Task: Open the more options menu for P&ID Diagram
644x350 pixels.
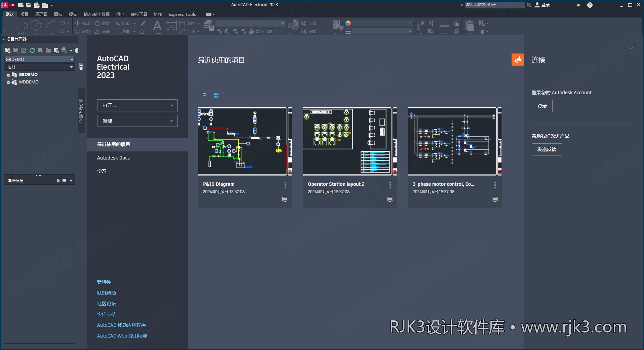Action: [x=285, y=185]
